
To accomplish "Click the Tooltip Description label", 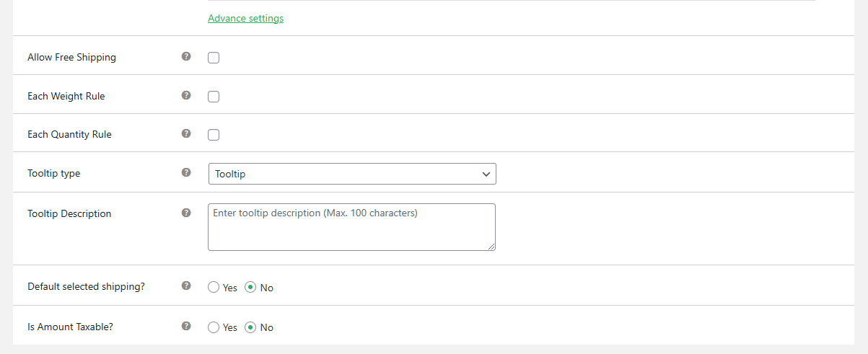I will pyautogui.click(x=69, y=213).
